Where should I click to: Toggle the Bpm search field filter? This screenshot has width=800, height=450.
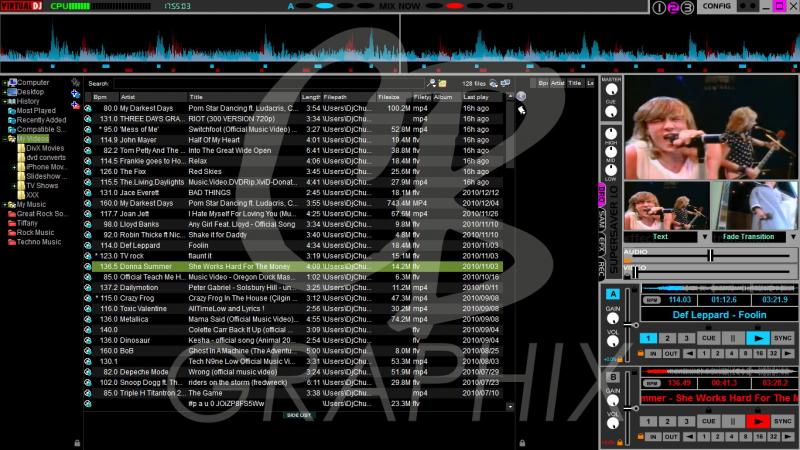(x=542, y=83)
